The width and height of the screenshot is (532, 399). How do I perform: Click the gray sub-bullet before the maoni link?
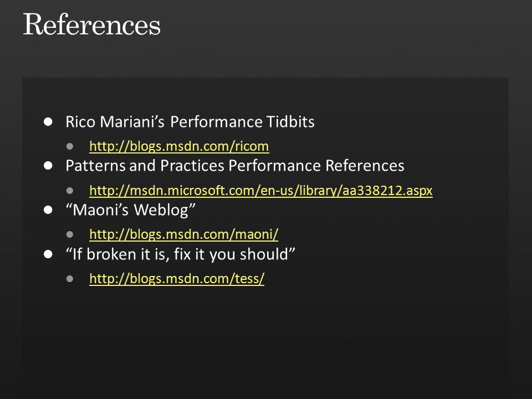(70, 234)
